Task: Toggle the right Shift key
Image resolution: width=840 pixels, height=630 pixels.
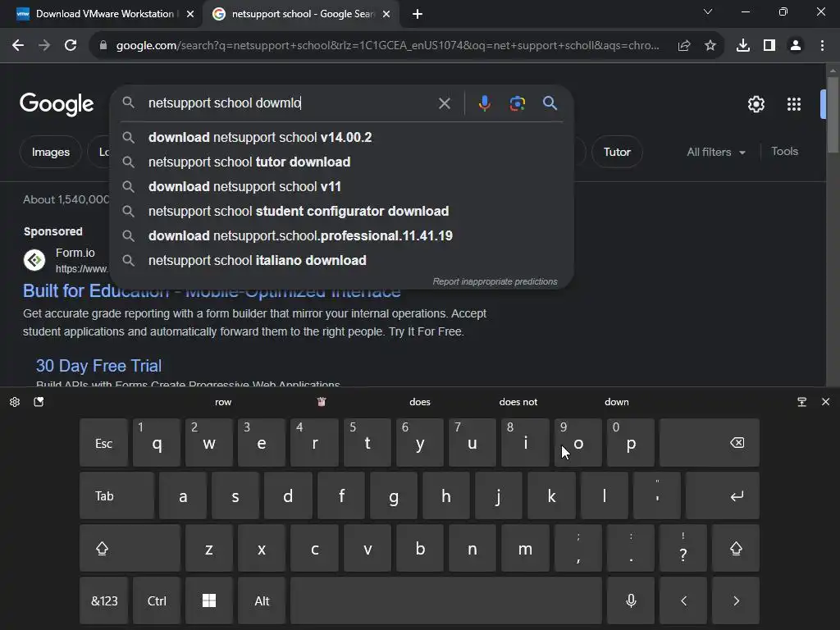Action: click(x=736, y=548)
